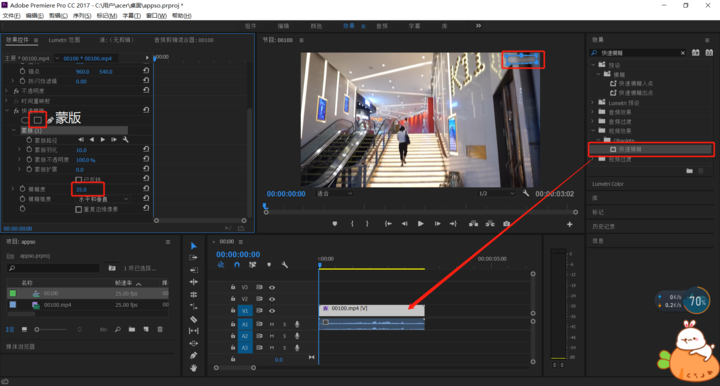Toggle Blurriness (模糊度) stopwatch animation
The image size is (720, 386).
click(22, 189)
